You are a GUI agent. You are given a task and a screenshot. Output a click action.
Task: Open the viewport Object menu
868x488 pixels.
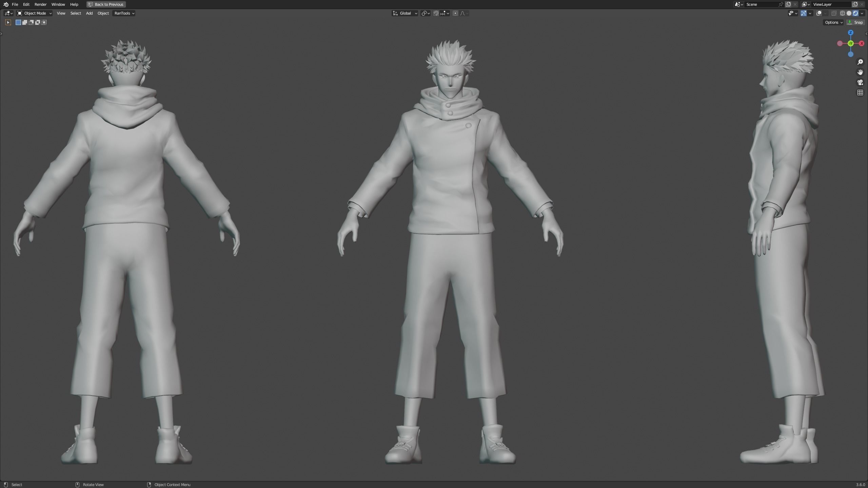103,13
